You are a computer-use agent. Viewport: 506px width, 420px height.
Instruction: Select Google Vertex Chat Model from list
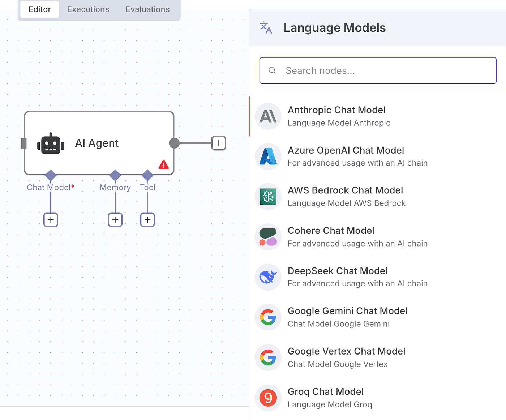pos(346,357)
